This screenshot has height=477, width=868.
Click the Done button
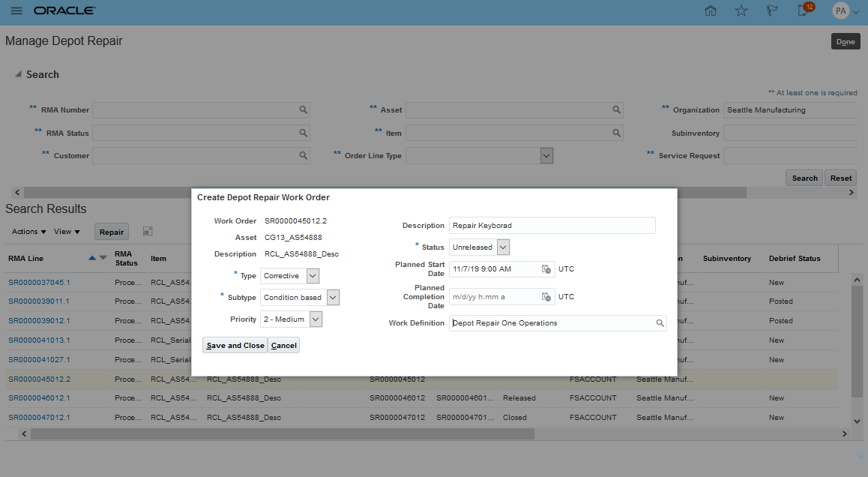[x=846, y=41]
